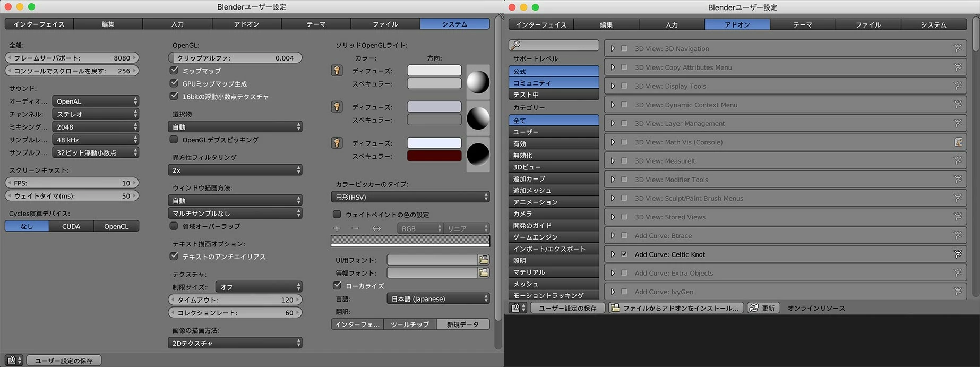This screenshot has width=980, height=367.
Task: Toggle 16bitの浮動小数点テクスチャ checkbox
Action: (174, 96)
